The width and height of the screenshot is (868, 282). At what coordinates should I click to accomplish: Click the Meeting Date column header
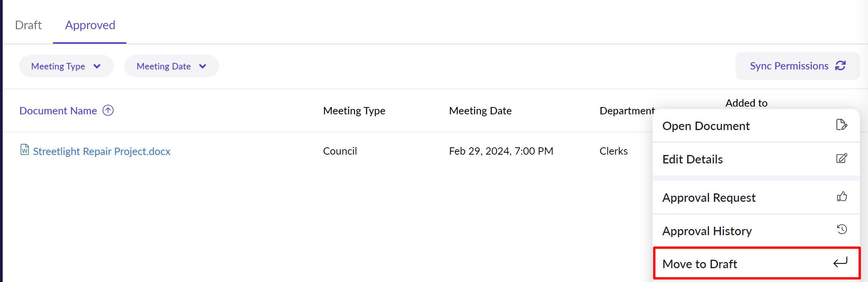(x=480, y=111)
